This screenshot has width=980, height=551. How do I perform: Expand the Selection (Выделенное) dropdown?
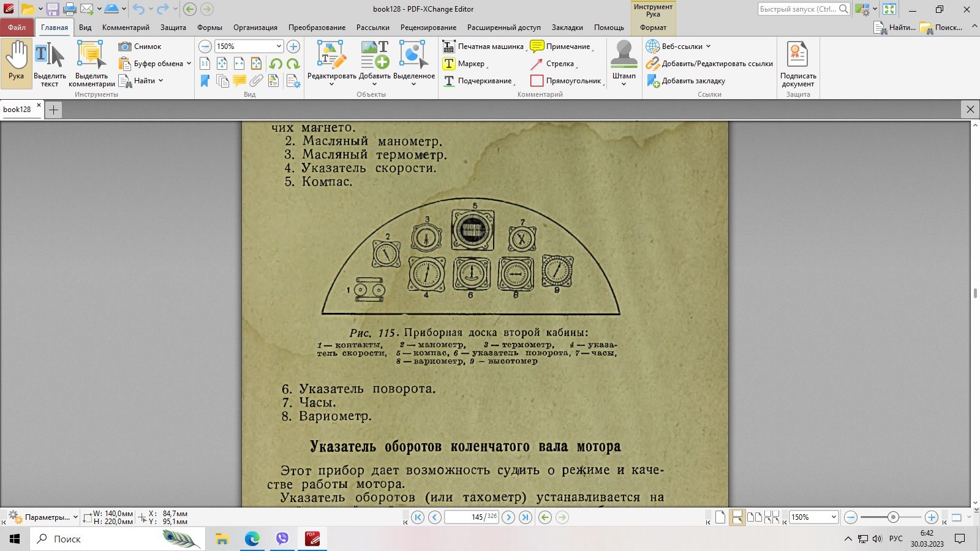pyautogui.click(x=413, y=84)
